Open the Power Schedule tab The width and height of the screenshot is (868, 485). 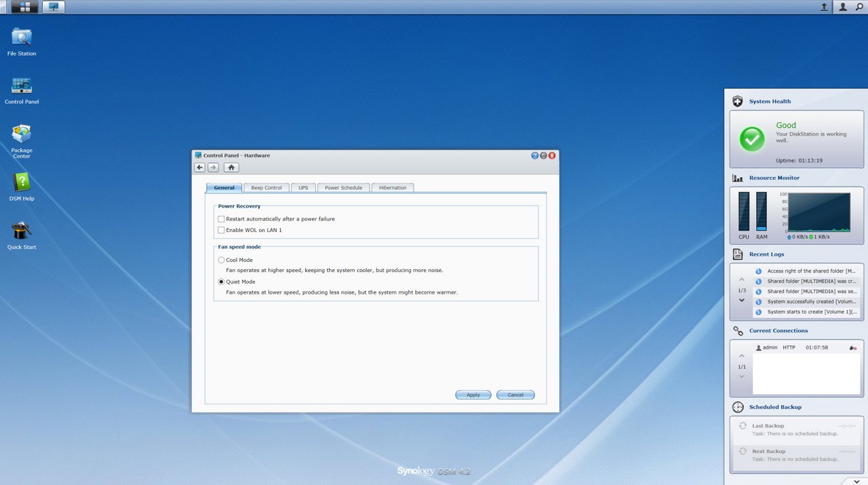[x=343, y=187]
